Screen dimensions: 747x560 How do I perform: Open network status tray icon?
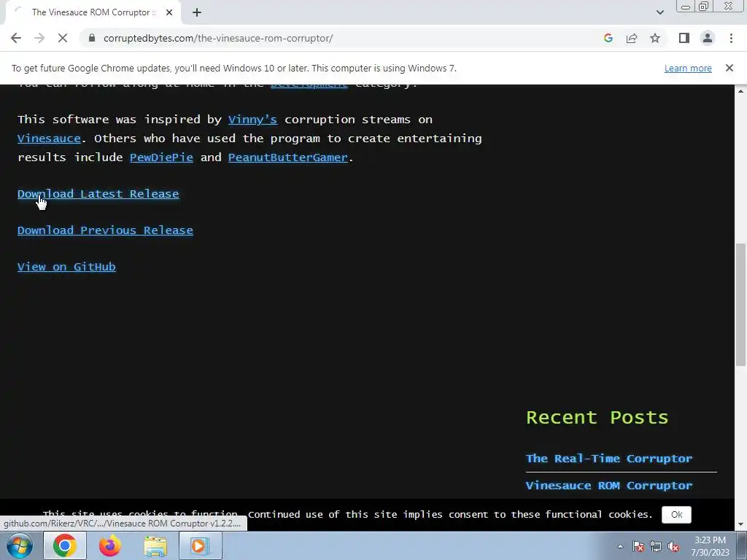click(x=656, y=546)
